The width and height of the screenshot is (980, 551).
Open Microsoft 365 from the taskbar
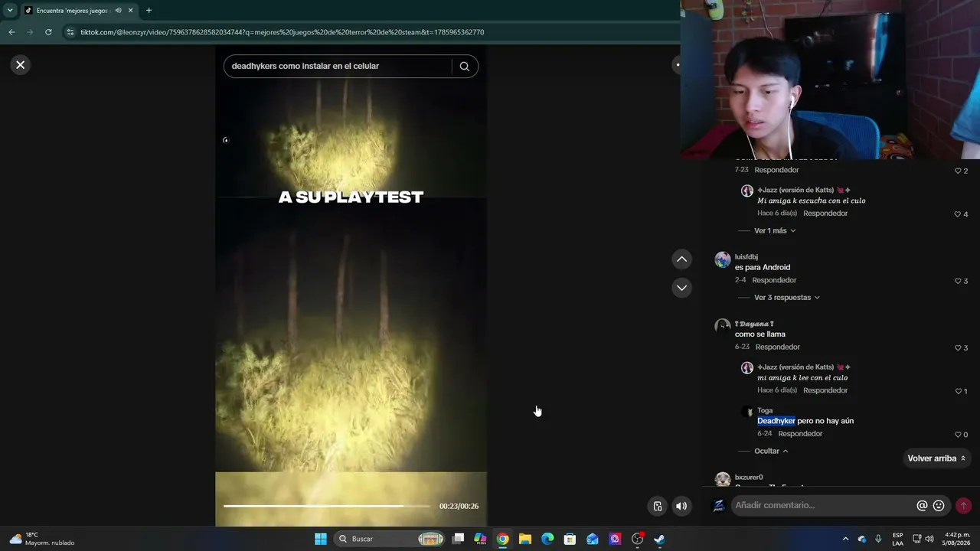pyautogui.click(x=480, y=539)
